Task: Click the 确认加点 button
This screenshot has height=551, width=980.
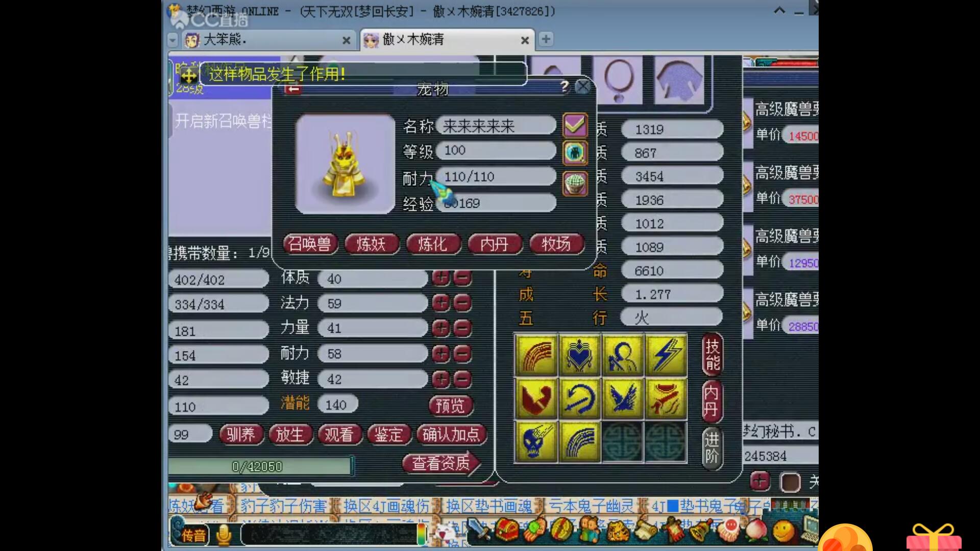Action: (451, 435)
